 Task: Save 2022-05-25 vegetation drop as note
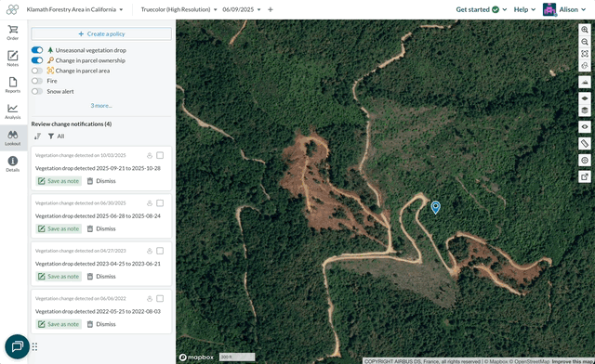pyautogui.click(x=59, y=324)
